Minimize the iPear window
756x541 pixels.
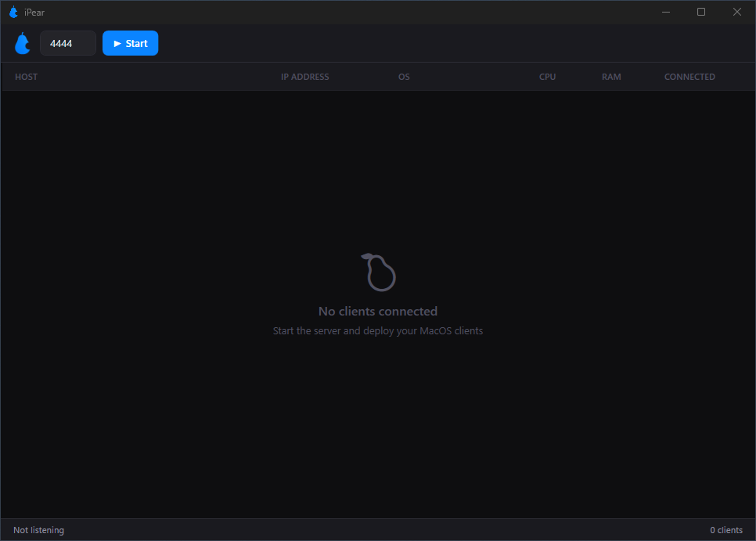(666, 12)
